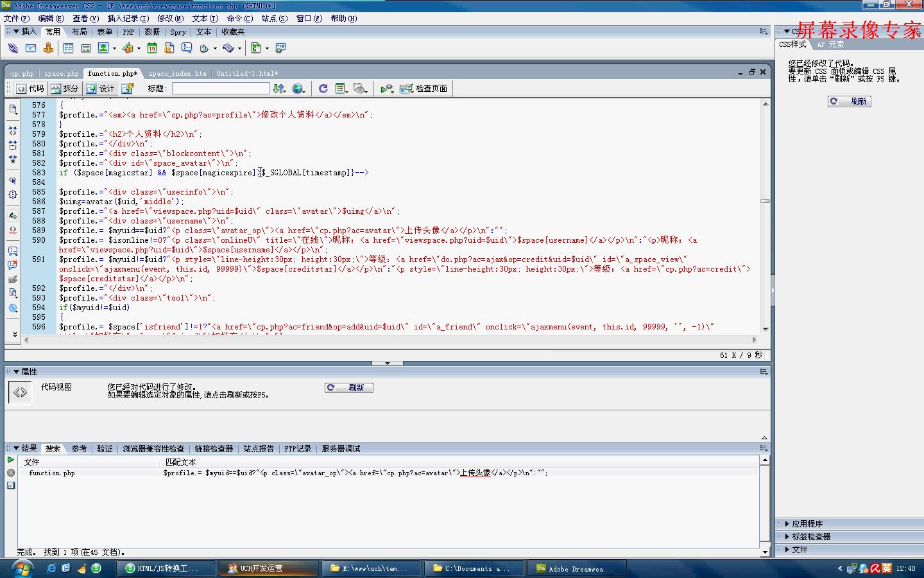Switch to Design view (设计)
The height and width of the screenshot is (578, 924).
click(x=100, y=89)
